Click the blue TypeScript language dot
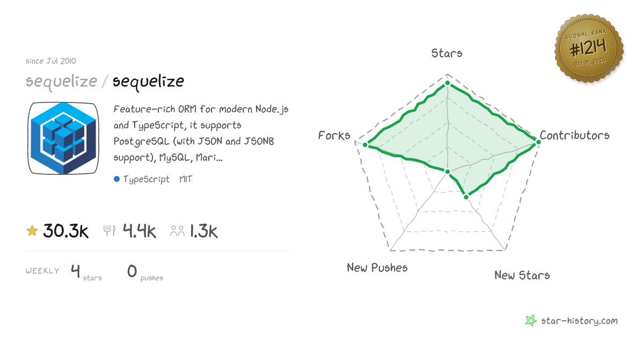This screenshot has width=644, height=338. (116, 179)
